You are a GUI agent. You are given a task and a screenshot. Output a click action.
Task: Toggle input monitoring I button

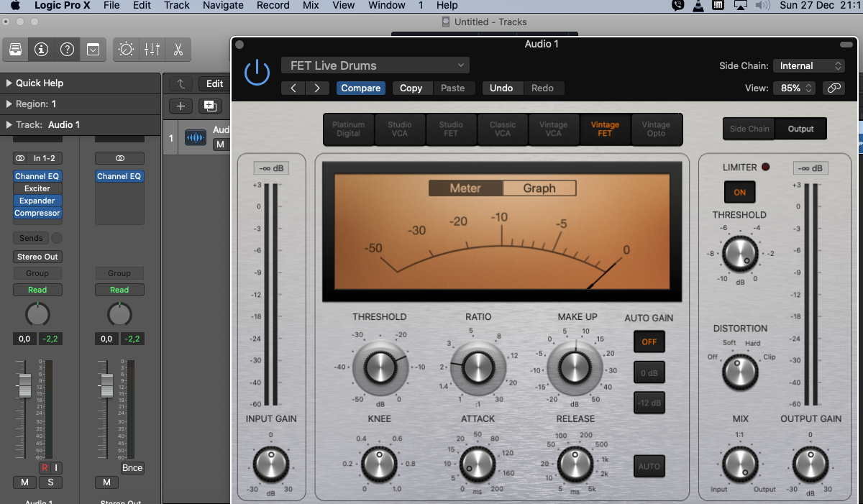[x=56, y=468]
